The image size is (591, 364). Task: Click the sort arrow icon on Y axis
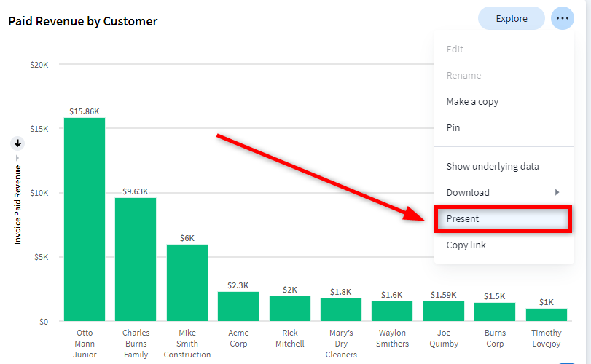pyautogui.click(x=18, y=143)
